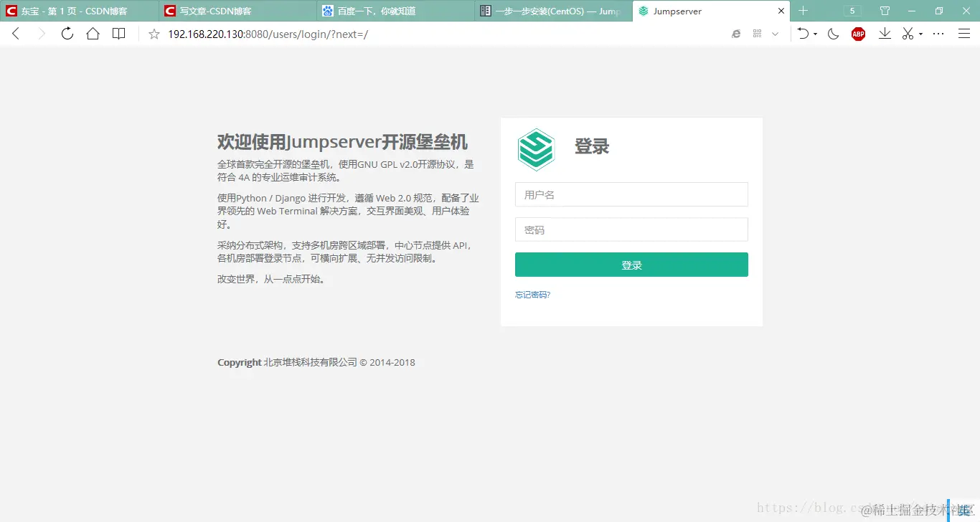Click the forward navigation arrow

point(42,34)
